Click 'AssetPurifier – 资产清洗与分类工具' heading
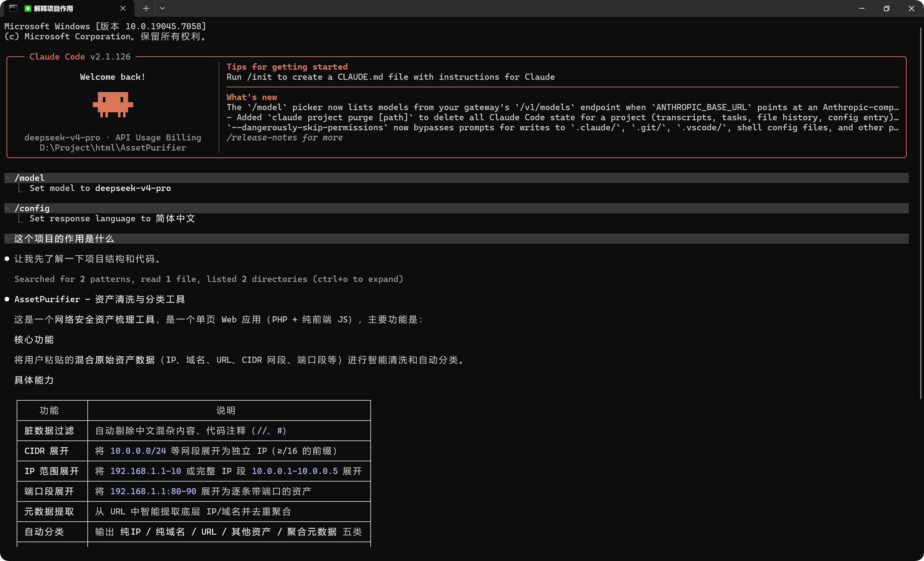Viewport: 924px width, 561px height. (99, 299)
